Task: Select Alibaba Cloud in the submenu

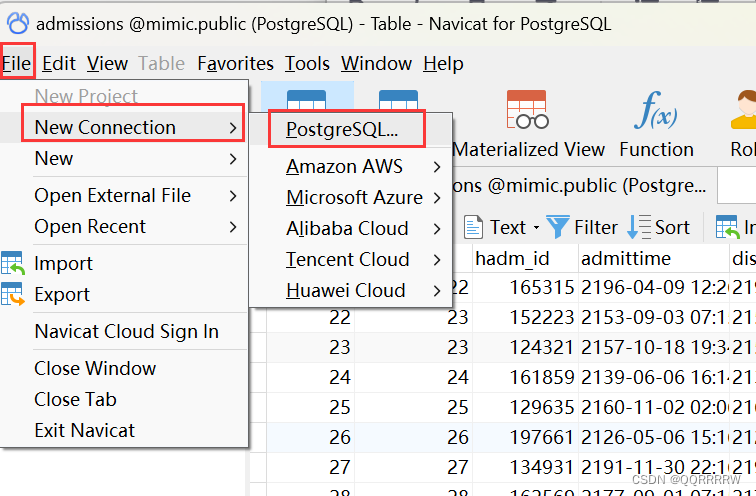Action: coord(351,228)
